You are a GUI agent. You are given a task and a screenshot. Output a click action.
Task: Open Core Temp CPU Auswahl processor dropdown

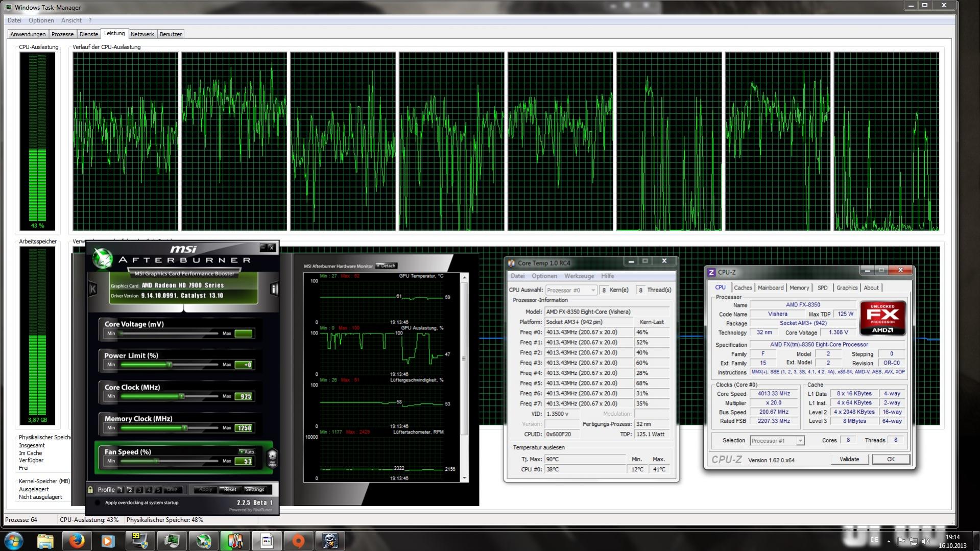pos(571,290)
